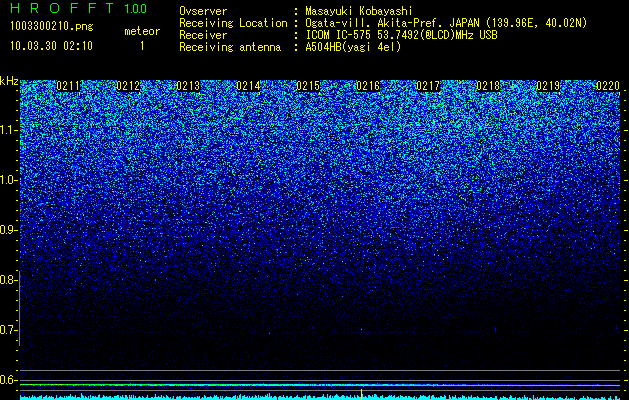Viewport: 629px width, 400px height.
Task: Click the Receiving Location label
Action: point(233,23)
